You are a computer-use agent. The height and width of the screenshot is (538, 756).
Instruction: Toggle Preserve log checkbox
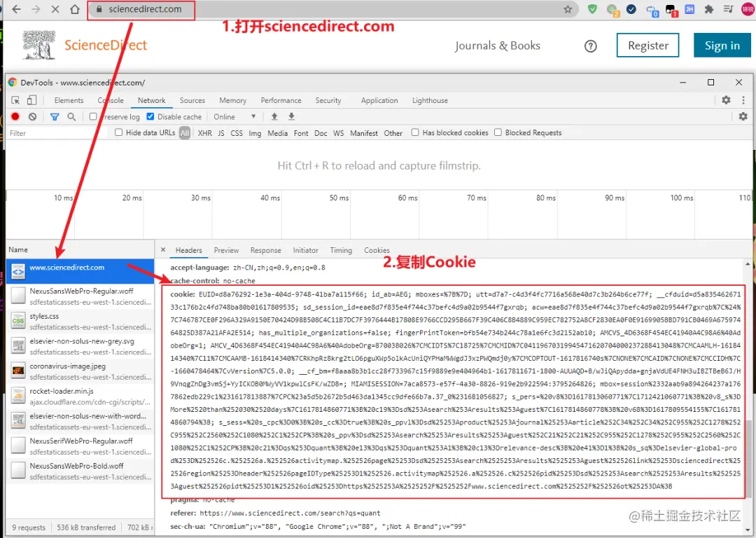pos(93,117)
